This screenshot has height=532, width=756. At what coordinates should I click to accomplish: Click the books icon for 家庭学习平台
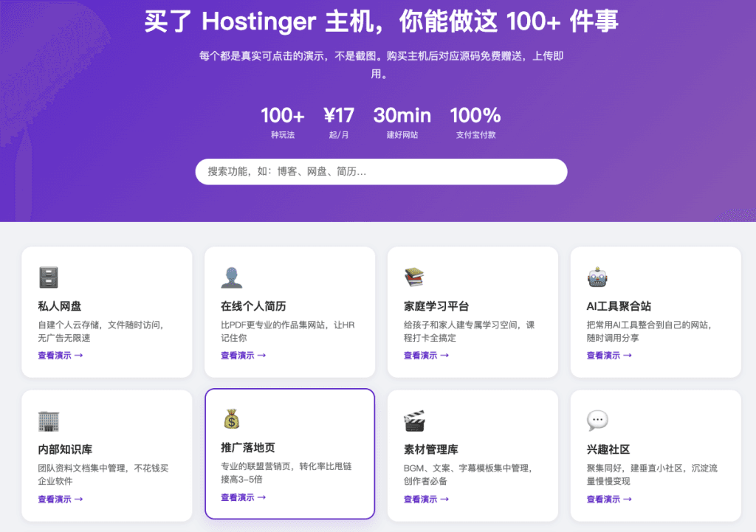[x=414, y=277]
